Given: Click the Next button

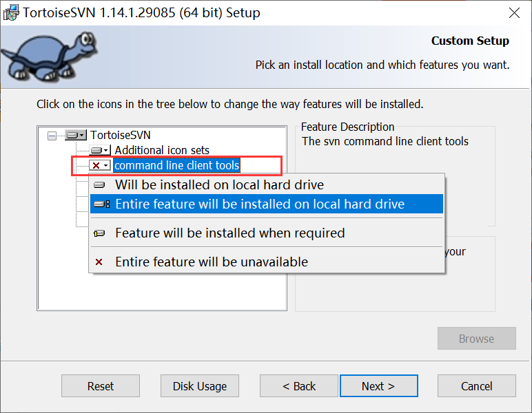Looking at the screenshot, I should coord(378,386).
